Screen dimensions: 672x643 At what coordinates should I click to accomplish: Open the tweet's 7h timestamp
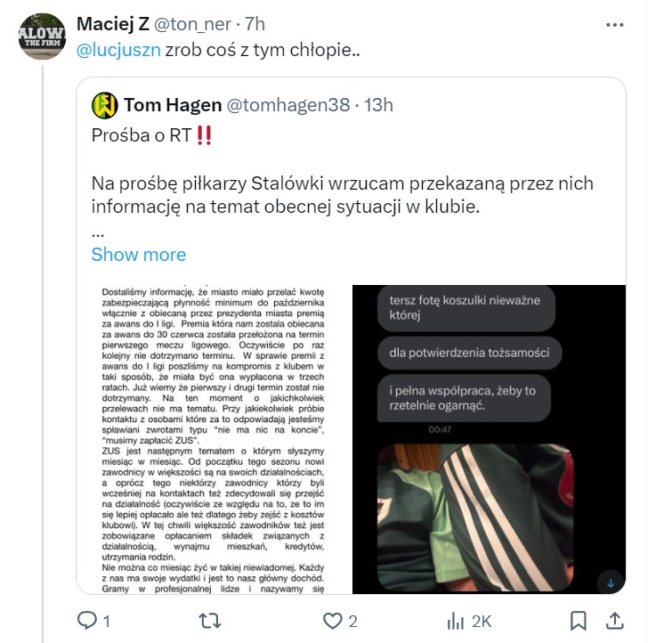pyautogui.click(x=255, y=24)
